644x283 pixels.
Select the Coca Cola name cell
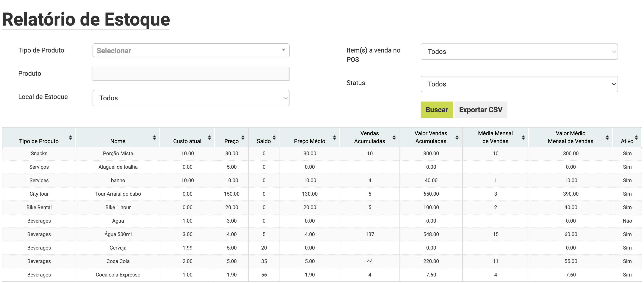(118, 261)
